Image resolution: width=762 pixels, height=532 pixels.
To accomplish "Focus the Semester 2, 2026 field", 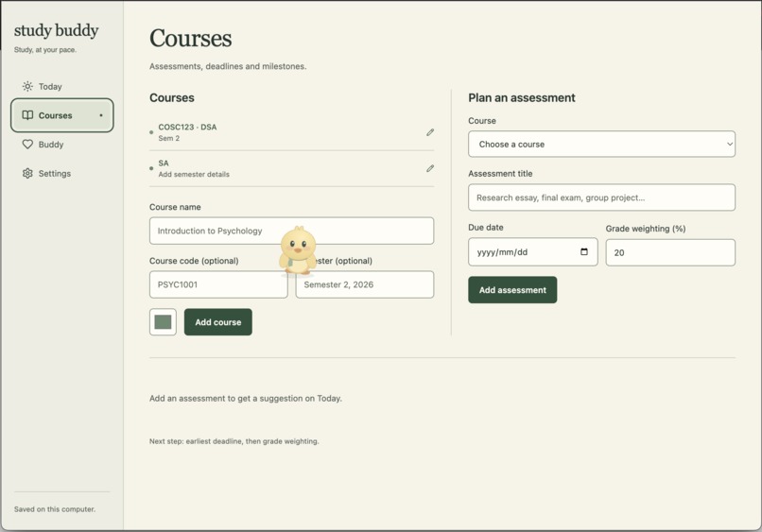I will coord(365,284).
